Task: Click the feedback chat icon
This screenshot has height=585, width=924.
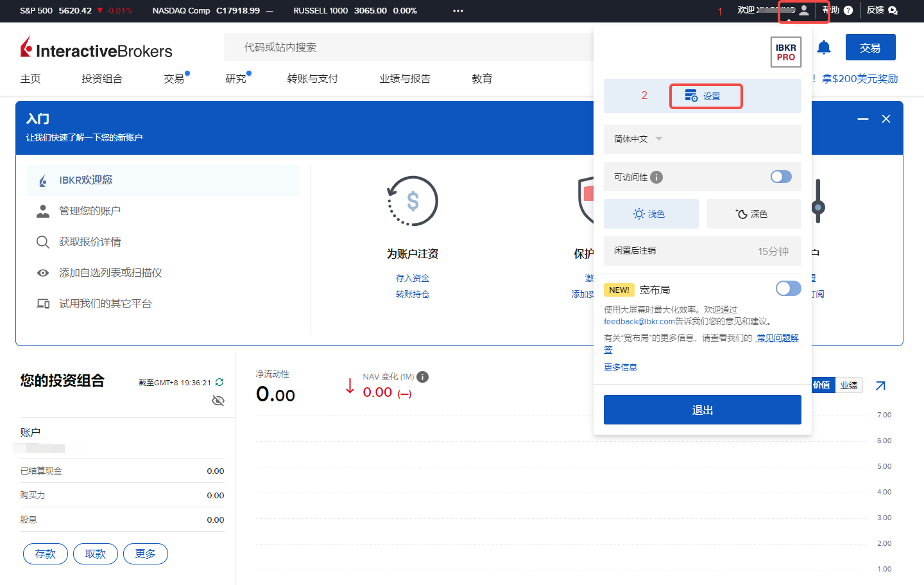Action: (x=893, y=10)
